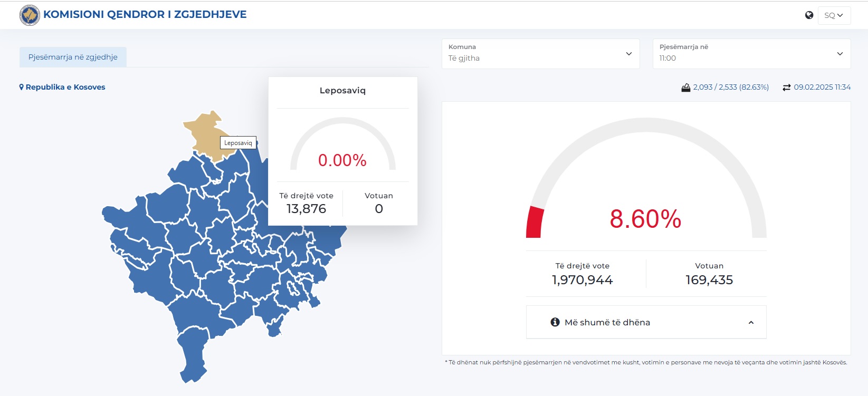
Task: Click the refresh arrows icon near the timestamp
Action: click(x=786, y=88)
